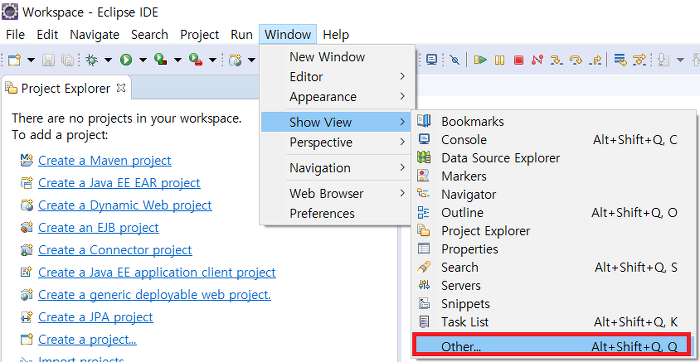Open dropdown arrow next to Run icon
Viewport: 700px width, 362px height.
click(x=142, y=60)
